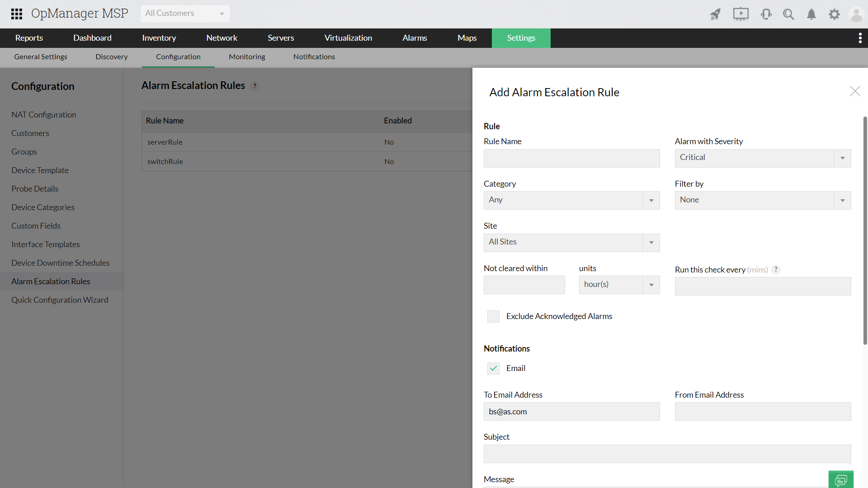This screenshot has height=488, width=868.
Task: Click the panel's vertical scrollbar
Action: pyautogui.click(x=865, y=230)
